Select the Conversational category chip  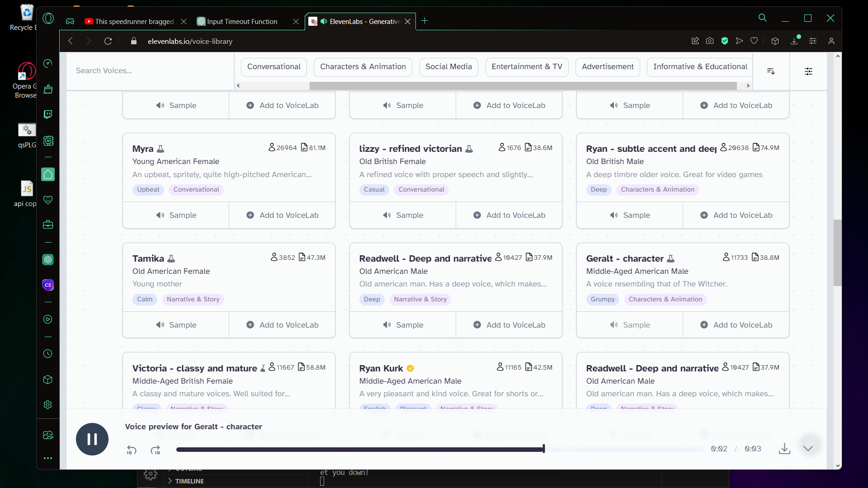(274, 67)
